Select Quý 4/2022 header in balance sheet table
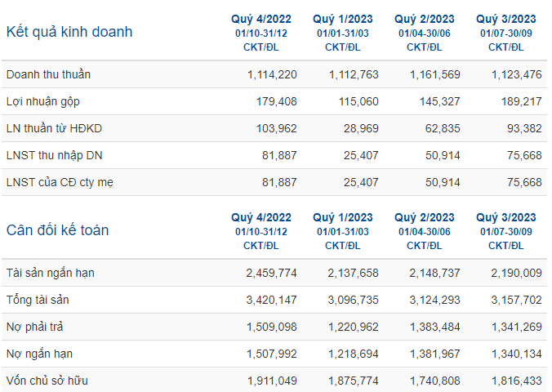552x392 pixels. click(x=260, y=217)
